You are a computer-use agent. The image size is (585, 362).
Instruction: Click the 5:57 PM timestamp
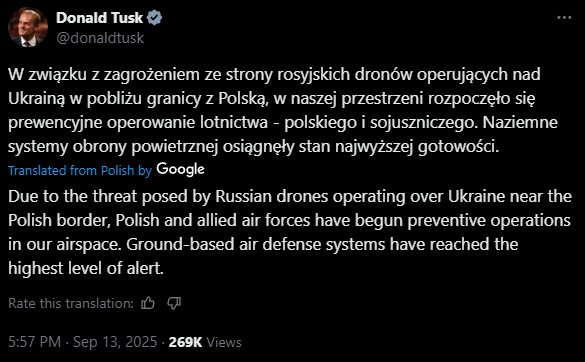(34, 342)
